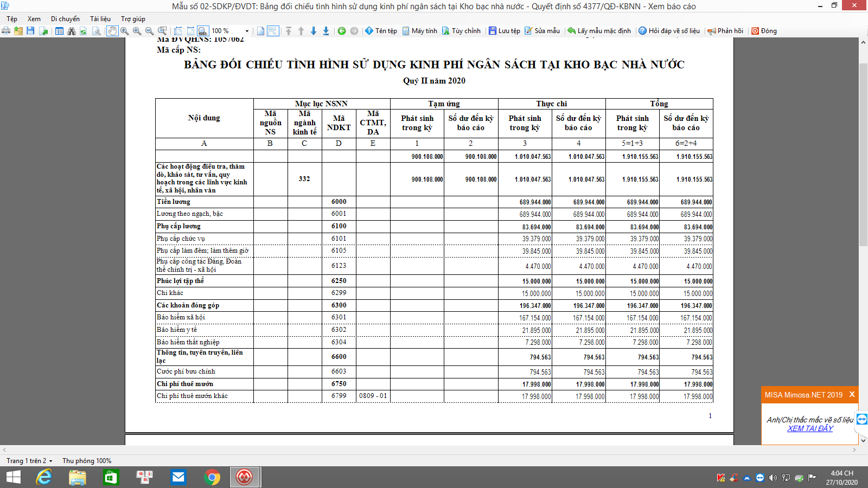Click the Kaspersky tray icon
868x488 pixels.
pos(721,478)
